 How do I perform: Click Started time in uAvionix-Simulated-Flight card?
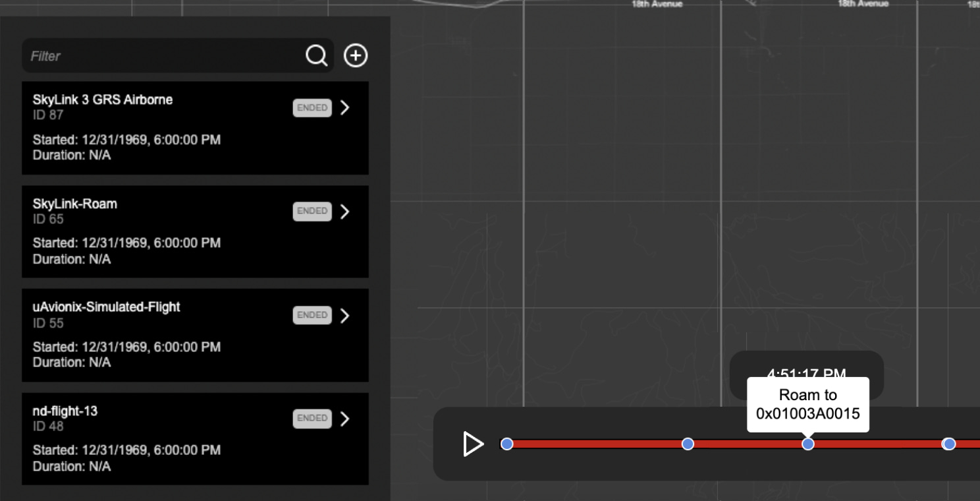click(126, 347)
